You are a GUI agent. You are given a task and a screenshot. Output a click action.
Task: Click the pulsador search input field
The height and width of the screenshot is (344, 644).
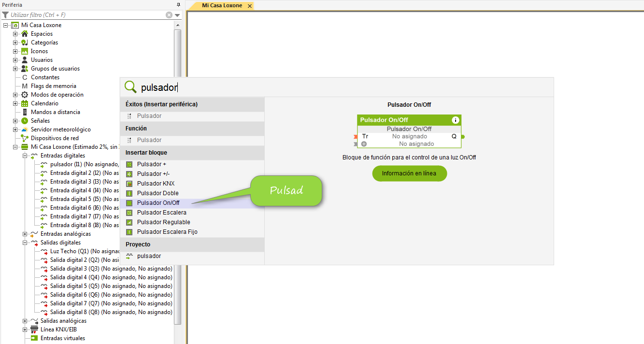click(x=338, y=87)
